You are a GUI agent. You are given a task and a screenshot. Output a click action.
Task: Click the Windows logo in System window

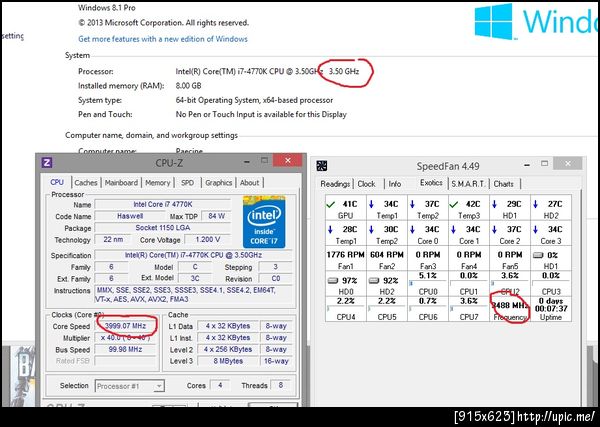493,21
